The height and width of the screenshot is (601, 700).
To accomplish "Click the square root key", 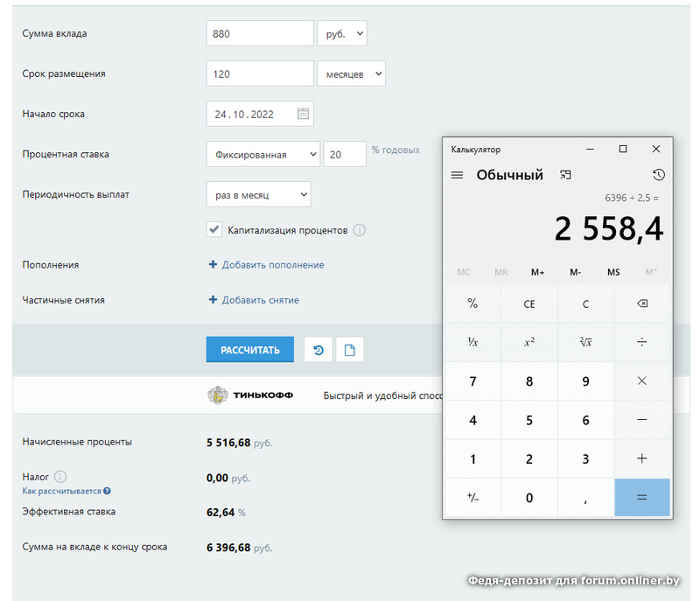I will (585, 342).
